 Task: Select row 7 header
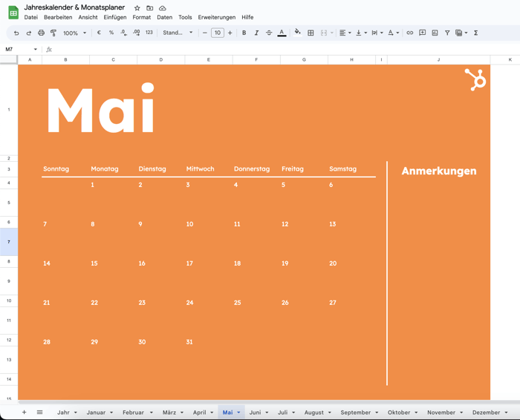[9, 242]
